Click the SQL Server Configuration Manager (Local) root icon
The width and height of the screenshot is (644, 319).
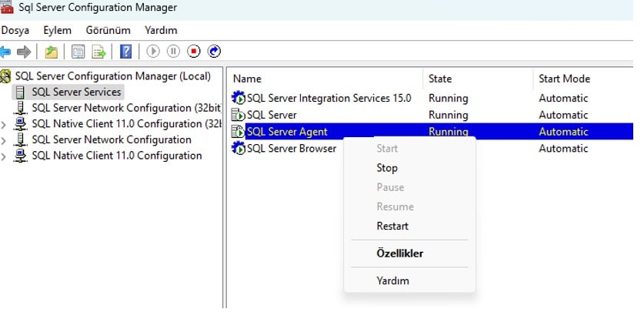tap(5, 76)
